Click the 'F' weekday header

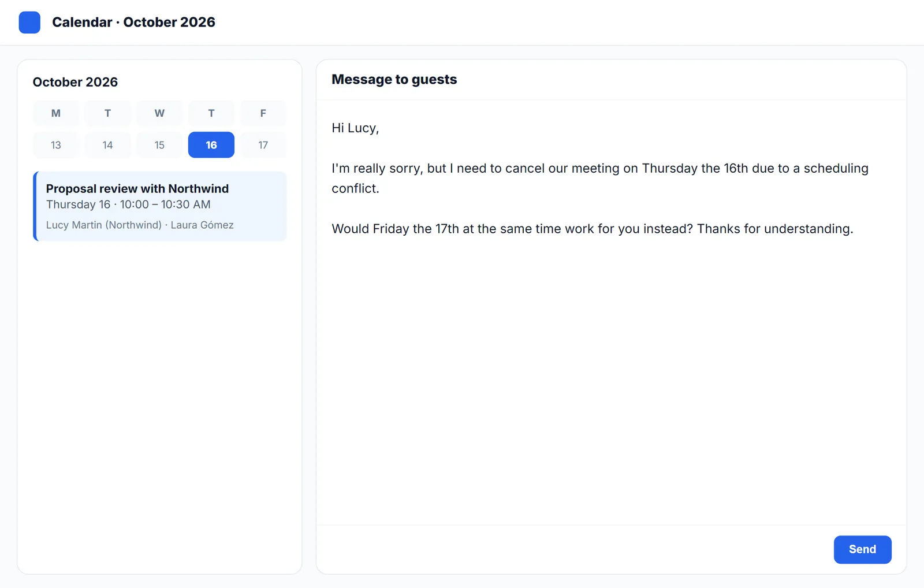click(x=263, y=113)
